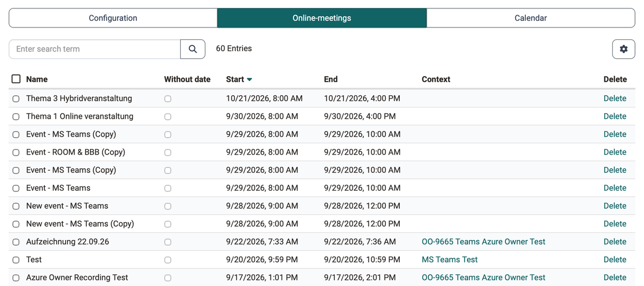The image size is (644, 286).
Task: Check the Thema 1 Online veranstaltung row
Action: (x=16, y=116)
